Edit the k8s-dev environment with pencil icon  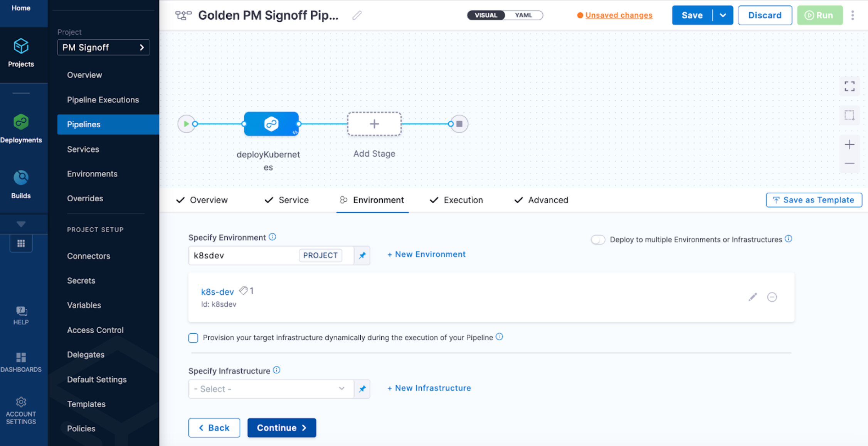coord(752,297)
